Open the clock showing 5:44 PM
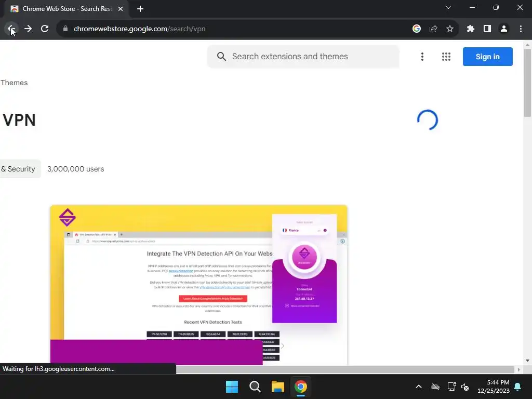The image size is (532, 399). point(494,387)
